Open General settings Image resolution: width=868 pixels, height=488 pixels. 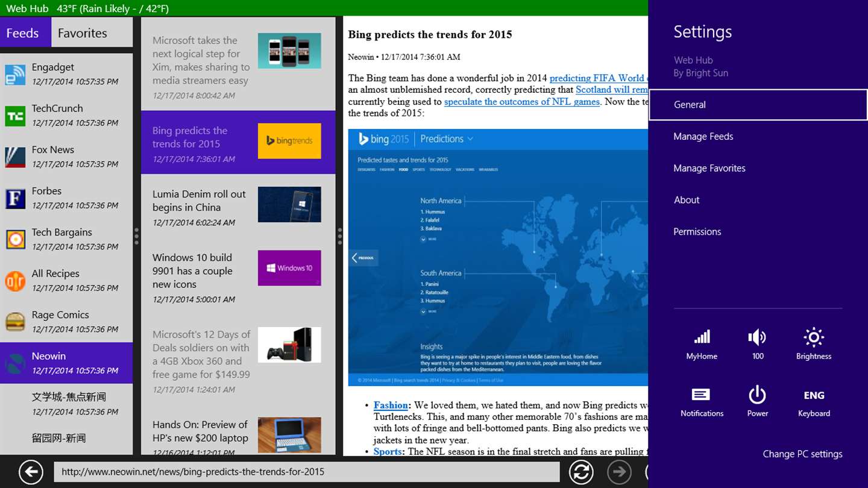pos(758,105)
